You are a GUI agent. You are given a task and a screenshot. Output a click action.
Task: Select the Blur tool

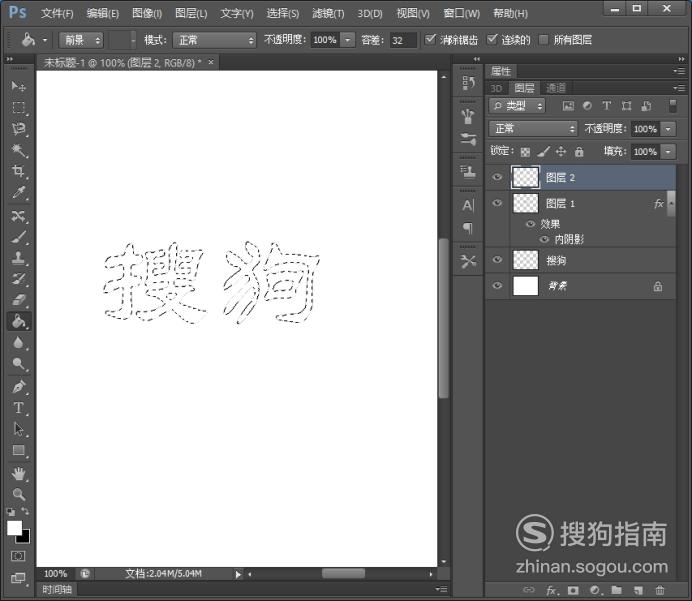coord(18,342)
